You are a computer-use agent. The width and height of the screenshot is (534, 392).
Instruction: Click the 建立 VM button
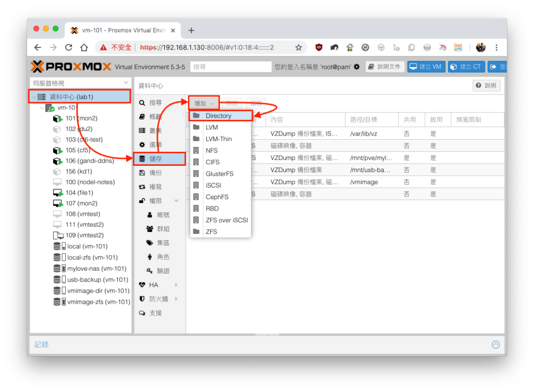pyautogui.click(x=426, y=67)
